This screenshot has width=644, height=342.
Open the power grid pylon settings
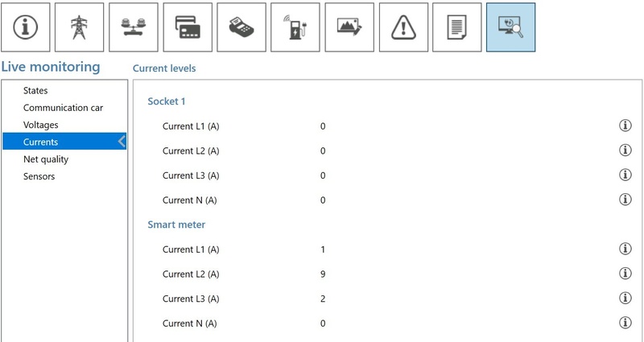pos(79,27)
